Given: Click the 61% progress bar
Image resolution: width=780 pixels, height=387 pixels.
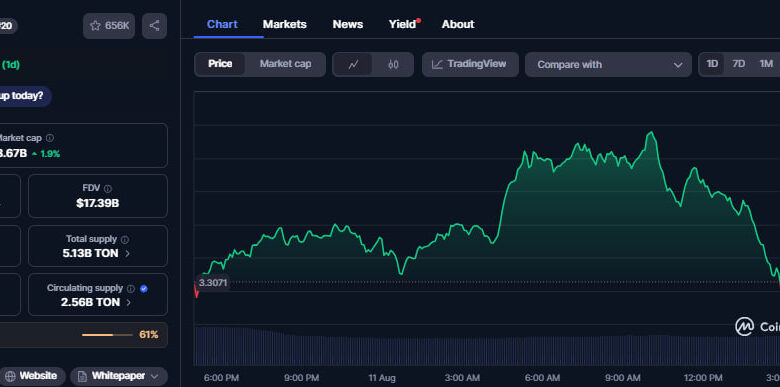Looking at the screenshot, I should (104, 335).
